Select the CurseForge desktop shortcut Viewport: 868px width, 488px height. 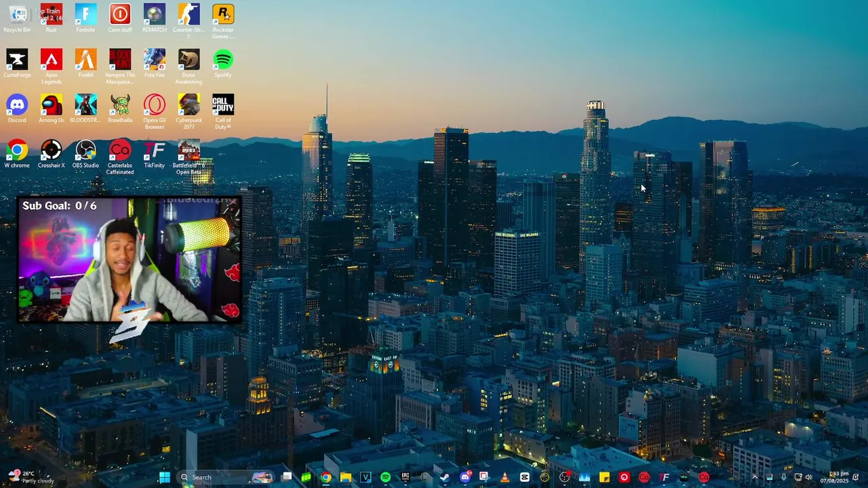pos(17,64)
